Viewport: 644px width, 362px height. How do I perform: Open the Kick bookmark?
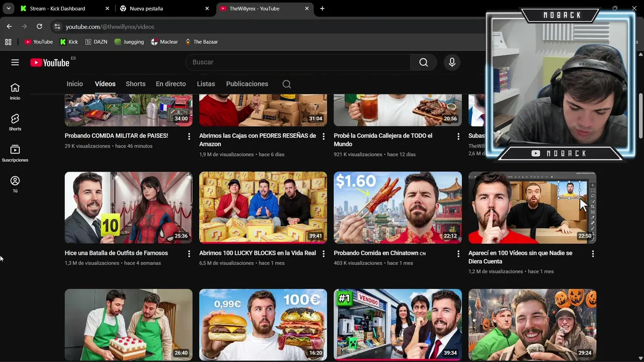tap(69, 42)
